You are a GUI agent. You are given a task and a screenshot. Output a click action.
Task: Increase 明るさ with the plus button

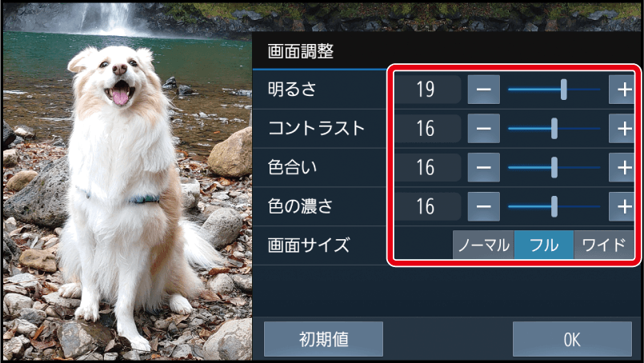(622, 90)
